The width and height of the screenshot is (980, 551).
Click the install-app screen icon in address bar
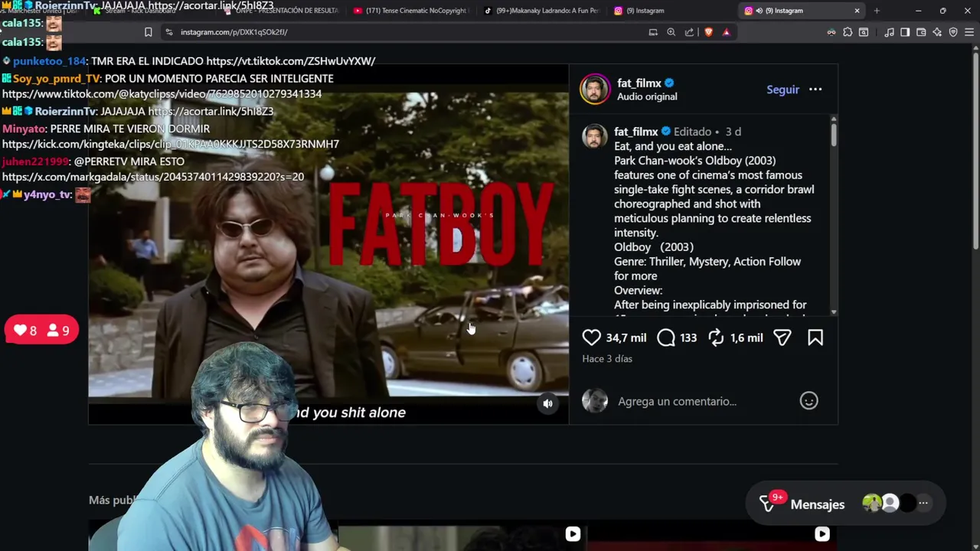[x=653, y=32]
